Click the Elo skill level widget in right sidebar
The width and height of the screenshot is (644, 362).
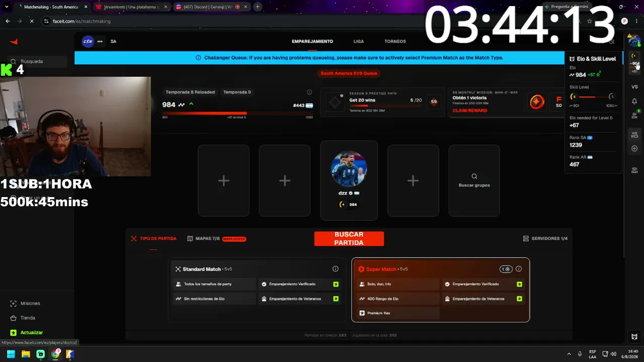tap(634, 62)
